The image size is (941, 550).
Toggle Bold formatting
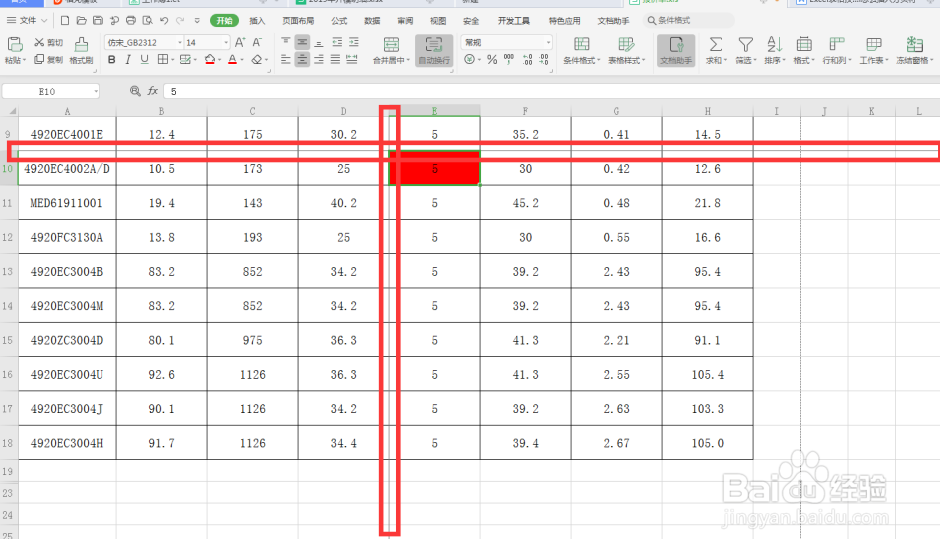click(x=112, y=59)
